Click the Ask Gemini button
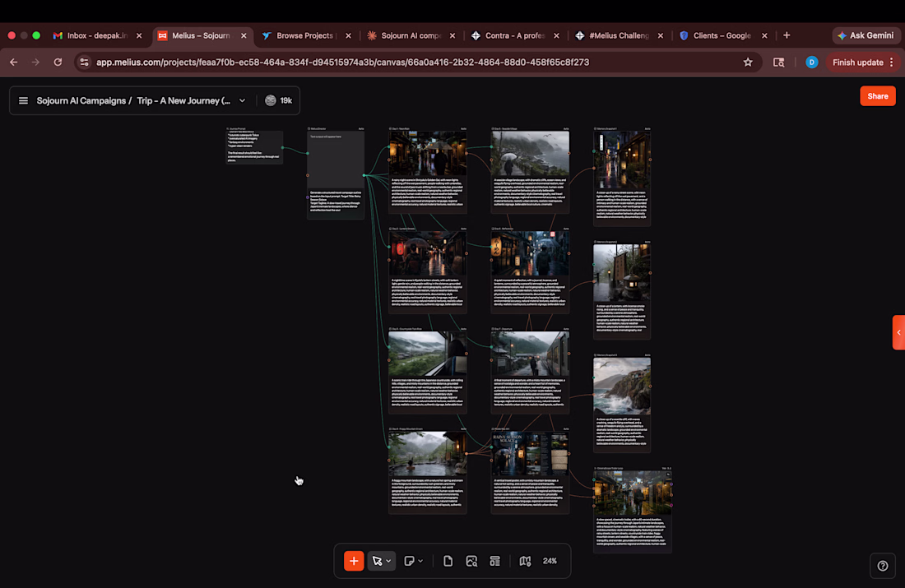Screen dimensions: 905x588 [866, 35]
